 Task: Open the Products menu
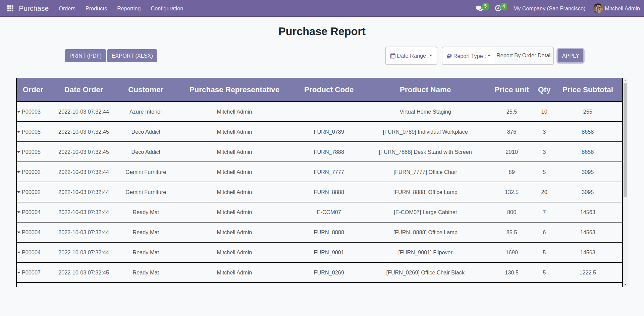96,8
